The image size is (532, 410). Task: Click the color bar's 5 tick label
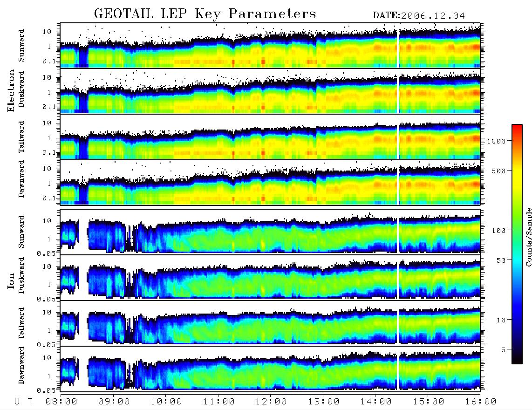click(x=504, y=350)
